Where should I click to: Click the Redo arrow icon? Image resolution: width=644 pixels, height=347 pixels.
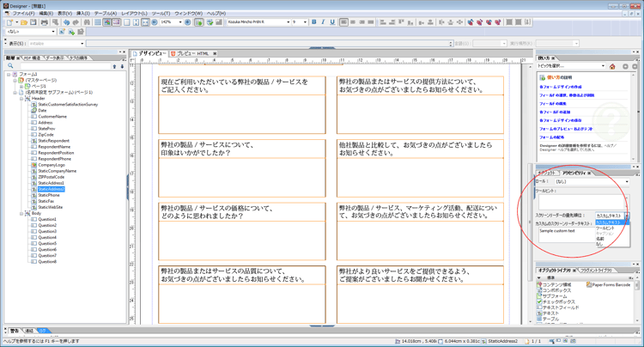coord(76,22)
